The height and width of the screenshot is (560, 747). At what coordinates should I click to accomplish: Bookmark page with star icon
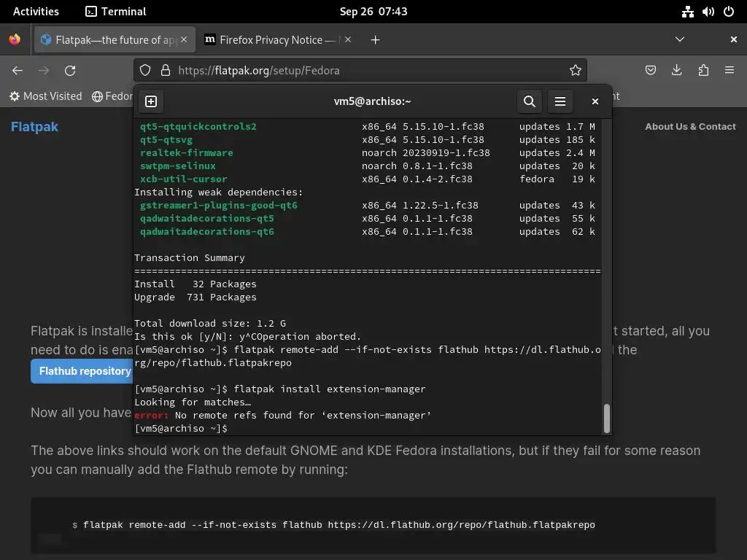pos(576,71)
